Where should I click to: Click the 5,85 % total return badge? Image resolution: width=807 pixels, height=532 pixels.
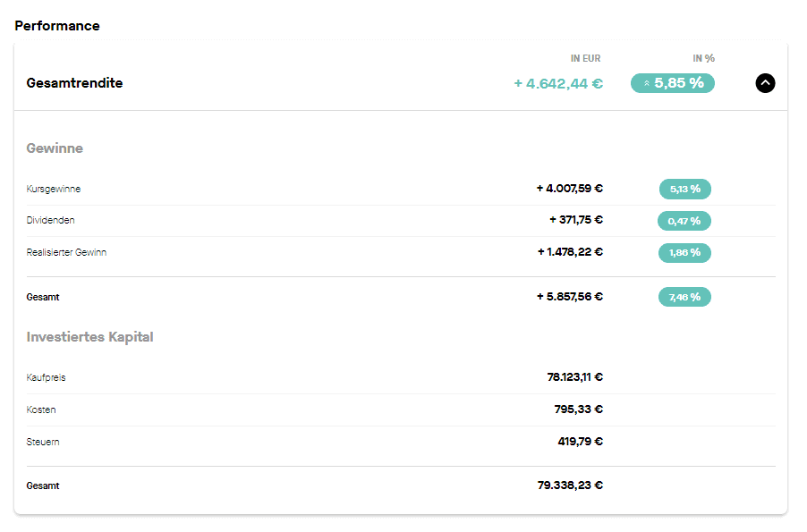[x=672, y=83]
